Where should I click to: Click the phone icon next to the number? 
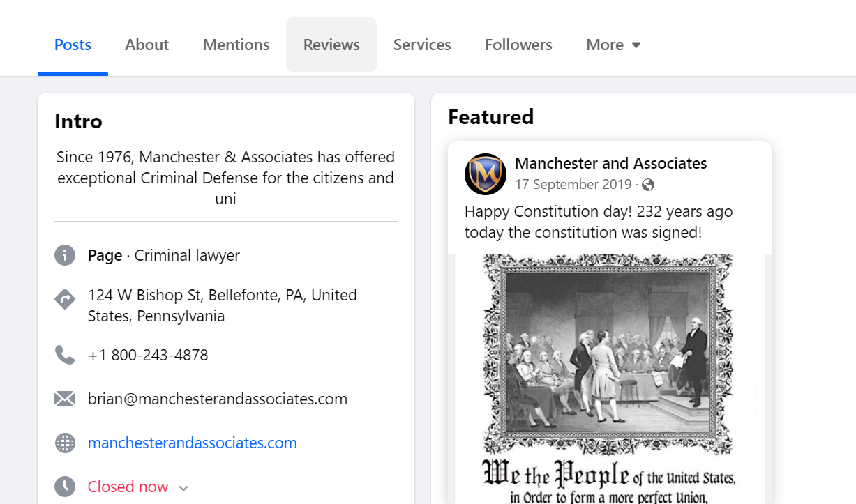(x=65, y=355)
